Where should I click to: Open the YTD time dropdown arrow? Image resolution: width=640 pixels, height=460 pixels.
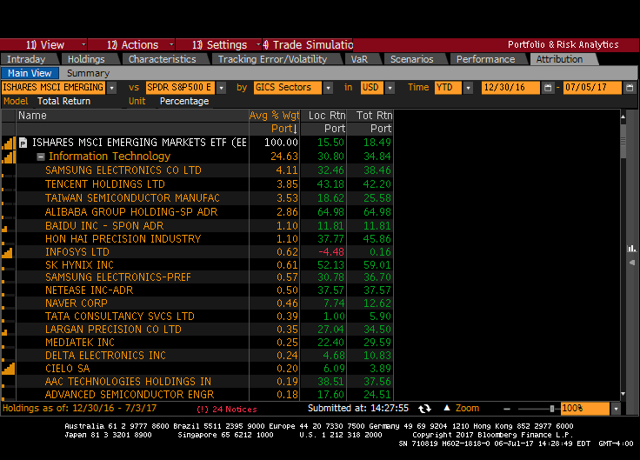click(468, 88)
